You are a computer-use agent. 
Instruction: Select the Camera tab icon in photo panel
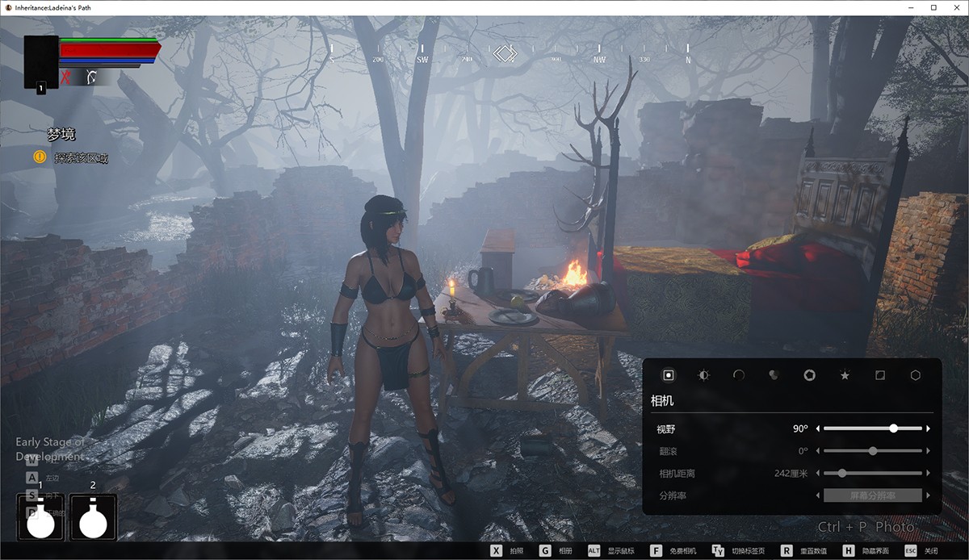(669, 375)
